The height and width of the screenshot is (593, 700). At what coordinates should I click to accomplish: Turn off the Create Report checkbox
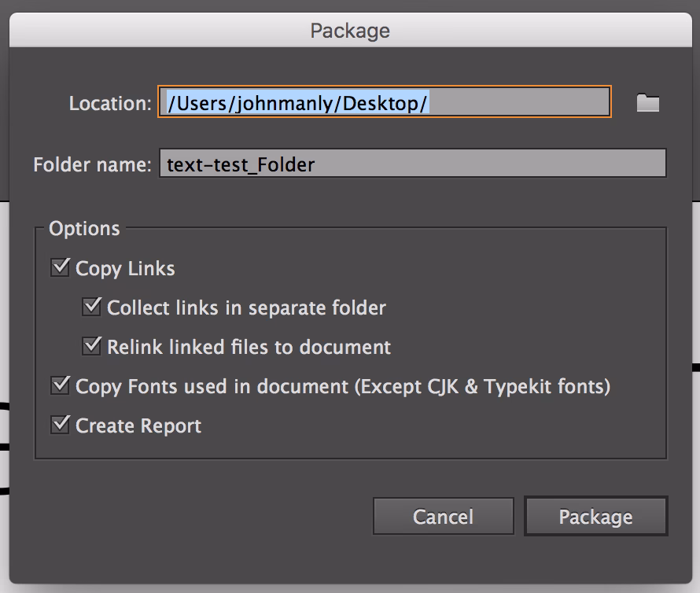pos(60,425)
